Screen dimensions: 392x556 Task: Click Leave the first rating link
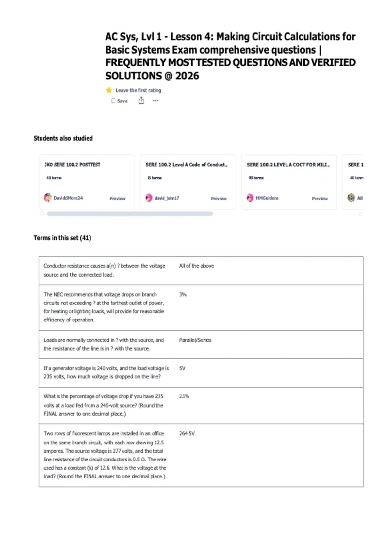pos(138,90)
